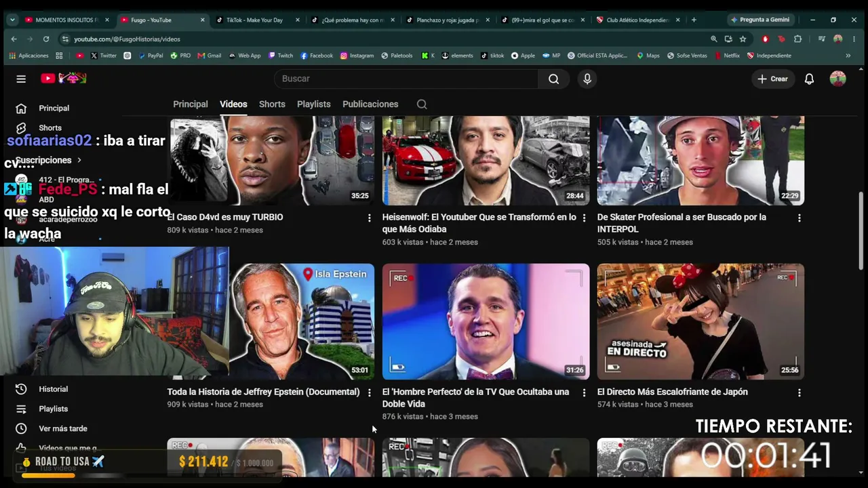Search within the channel using magnifier icon
This screenshot has height=488, width=868.
[422, 104]
